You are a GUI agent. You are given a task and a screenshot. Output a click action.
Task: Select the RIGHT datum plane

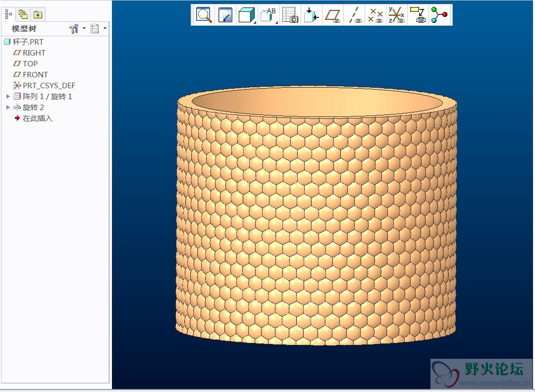[x=34, y=53]
